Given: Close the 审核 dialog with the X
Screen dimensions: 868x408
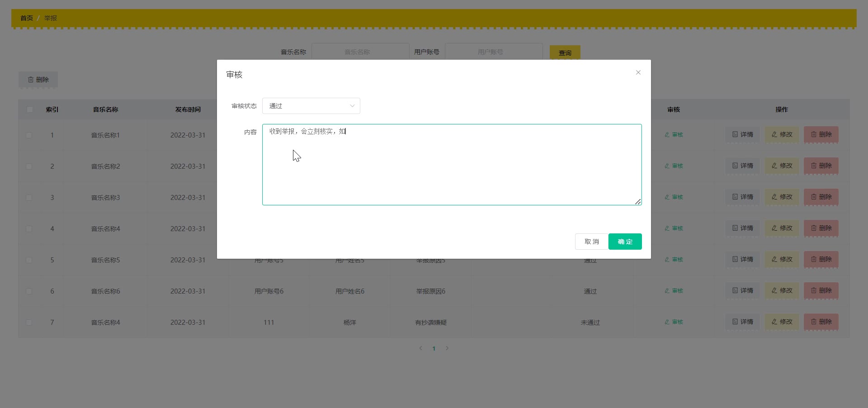Looking at the screenshot, I should click(638, 72).
